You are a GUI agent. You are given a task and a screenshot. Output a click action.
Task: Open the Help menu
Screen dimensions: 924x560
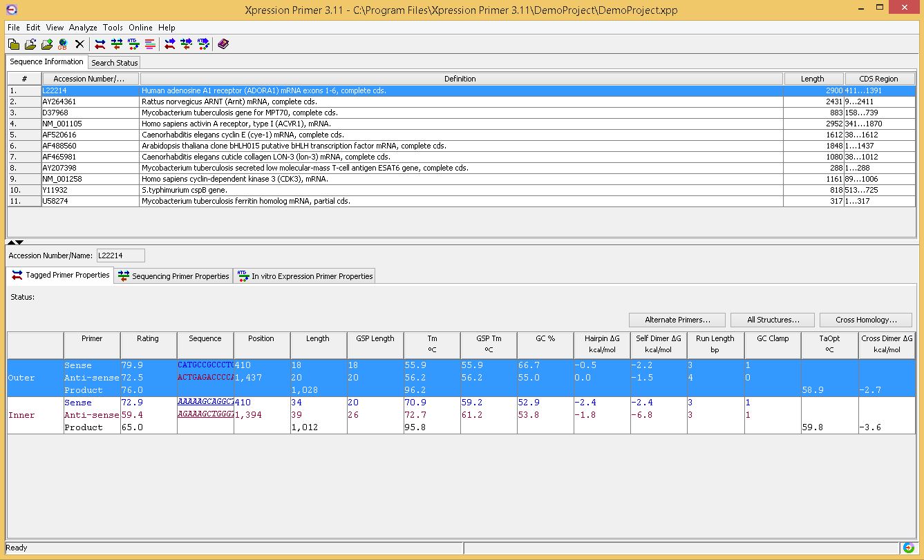point(167,28)
